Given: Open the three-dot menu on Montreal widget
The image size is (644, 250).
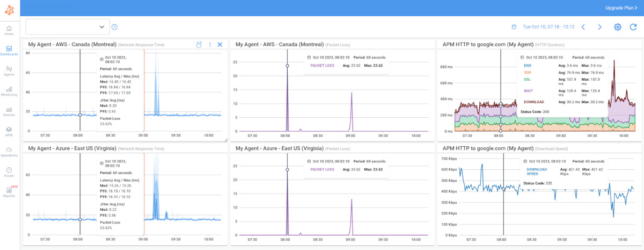Looking at the screenshot, I should [210, 45].
